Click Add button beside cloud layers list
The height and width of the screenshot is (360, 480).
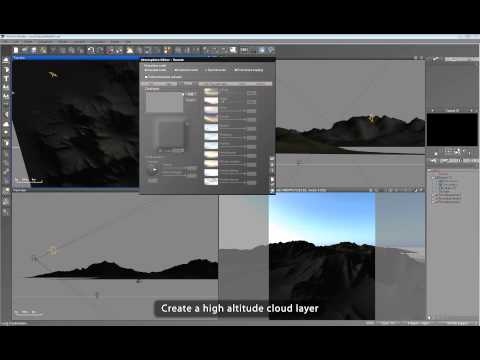coord(191,94)
